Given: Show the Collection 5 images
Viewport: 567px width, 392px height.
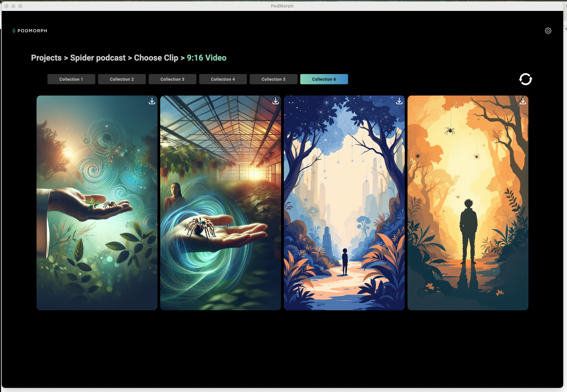Looking at the screenshot, I should pos(273,79).
